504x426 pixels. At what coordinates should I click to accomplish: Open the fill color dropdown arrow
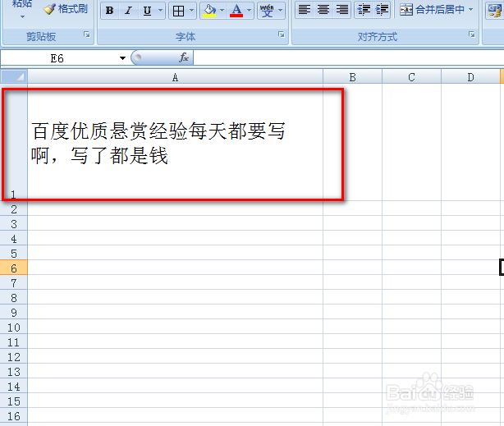[222, 11]
